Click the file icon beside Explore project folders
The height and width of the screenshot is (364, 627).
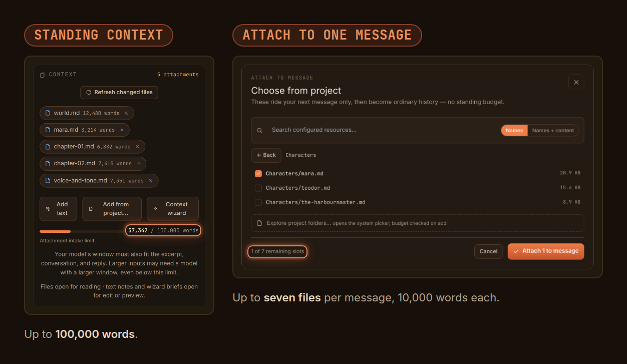(259, 223)
